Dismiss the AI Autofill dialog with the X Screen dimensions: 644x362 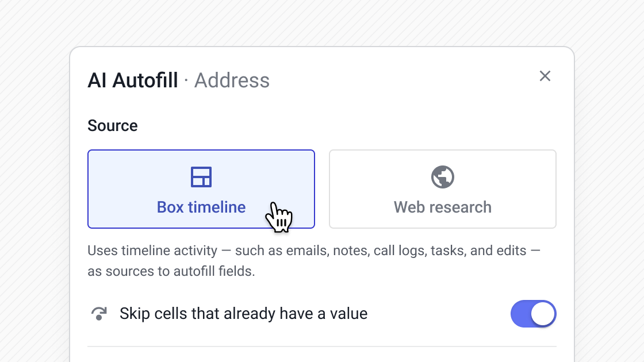click(x=545, y=75)
